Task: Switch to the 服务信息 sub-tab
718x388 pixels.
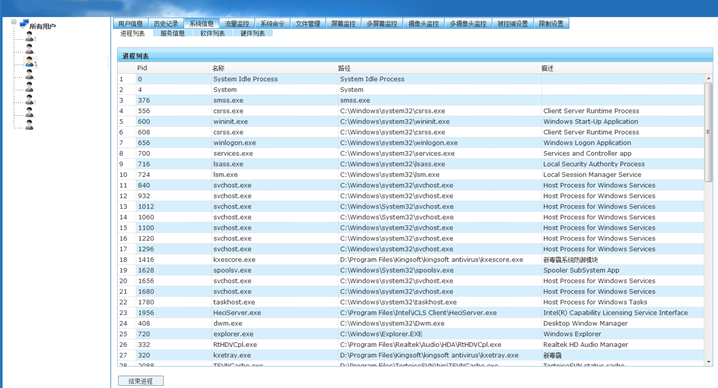Action: coord(173,33)
